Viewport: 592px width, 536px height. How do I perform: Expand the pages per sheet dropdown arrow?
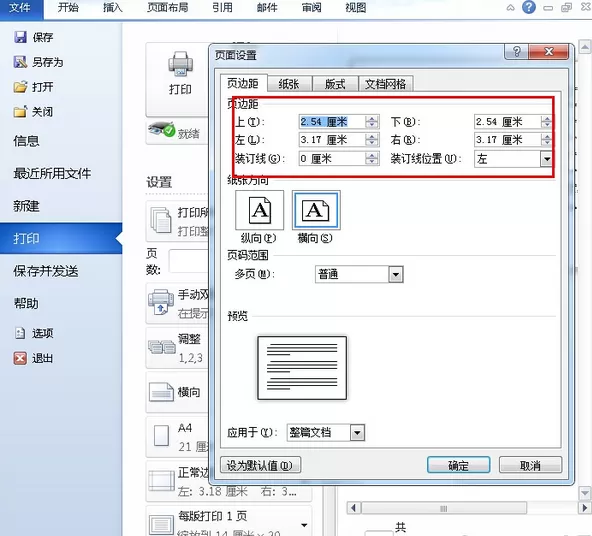(x=304, y=525)
